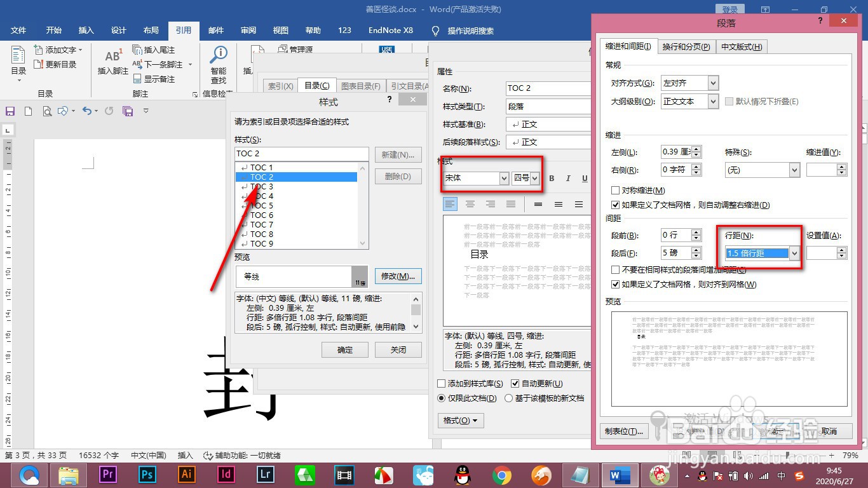Open the 大纲级别 outline level dropdown
Image resolution: width=868 pixels, height=488 pixels.
713,101
